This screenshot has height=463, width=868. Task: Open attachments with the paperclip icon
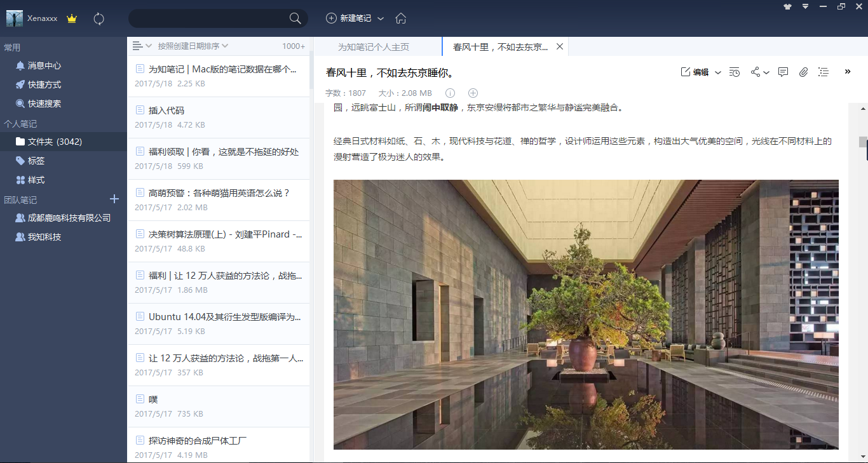point(803,72)
